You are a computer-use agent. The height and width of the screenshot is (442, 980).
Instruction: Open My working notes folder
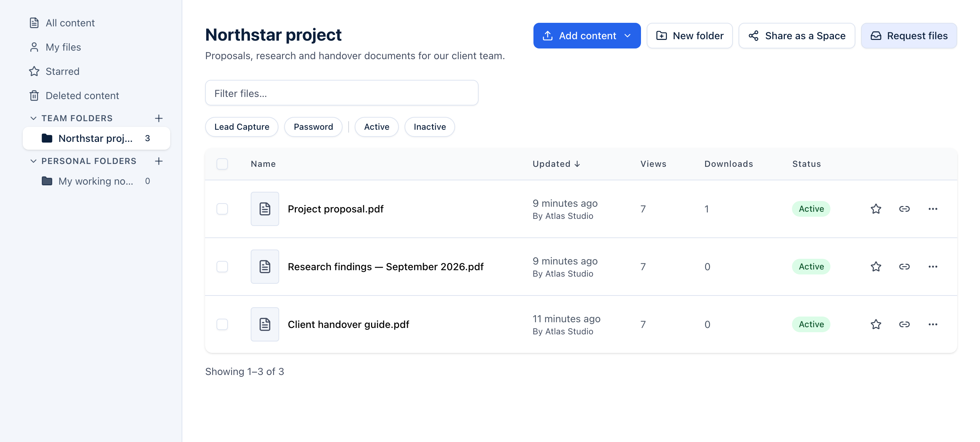point(96,181)
